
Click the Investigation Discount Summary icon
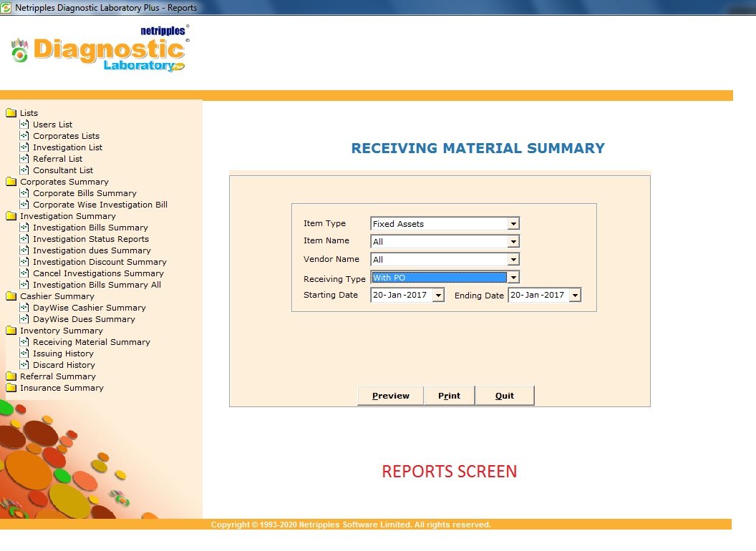click(24, 262)
